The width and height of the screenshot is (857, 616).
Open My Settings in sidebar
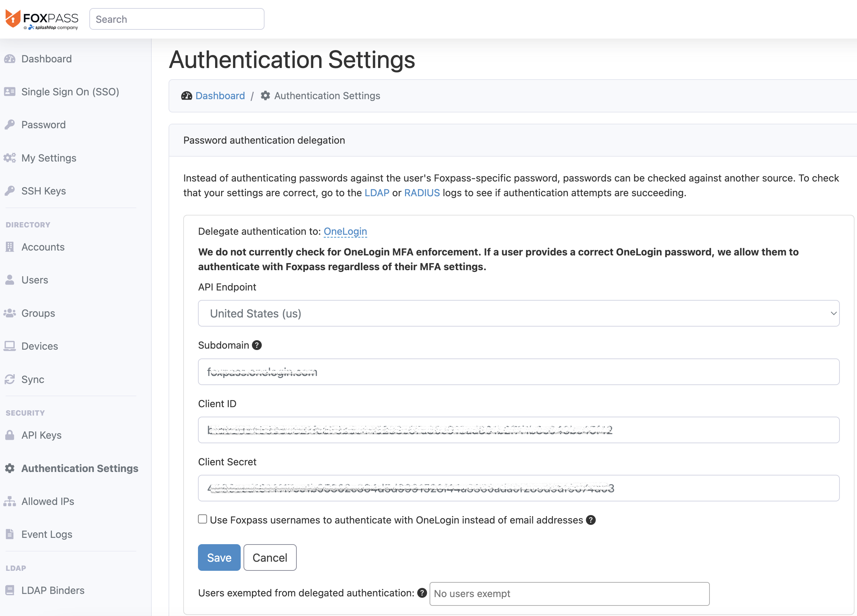[x=49, y=158]
